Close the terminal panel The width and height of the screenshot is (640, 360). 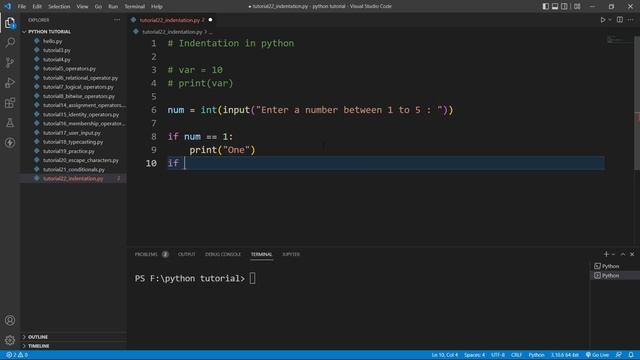pyautogui.click(x=632, y=254)
